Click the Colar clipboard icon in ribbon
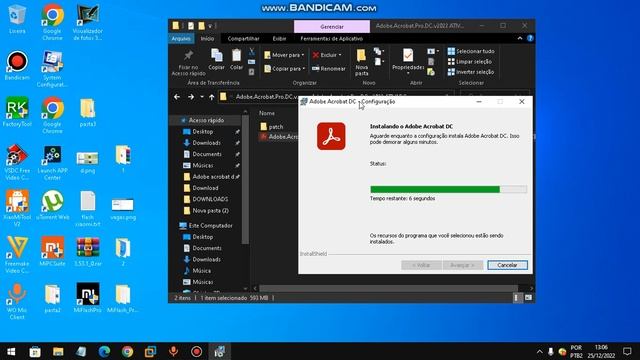Image resolution: width=640 pixels, height=360 pixels. (x=236, y=56)
